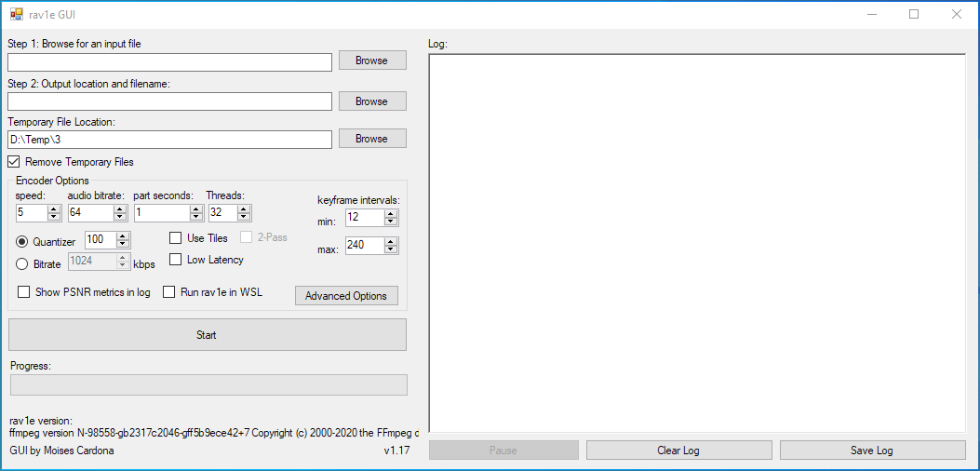Click the temporary file location field D:\Temp\3
This screenshot has height=471, width=980.
point(169,140)
